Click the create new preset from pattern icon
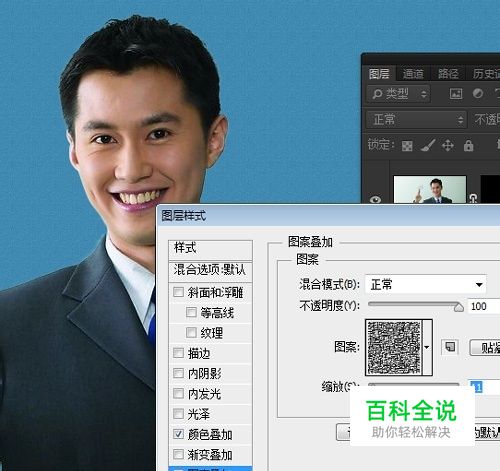The image size is (500, 471). coord(450,347)
